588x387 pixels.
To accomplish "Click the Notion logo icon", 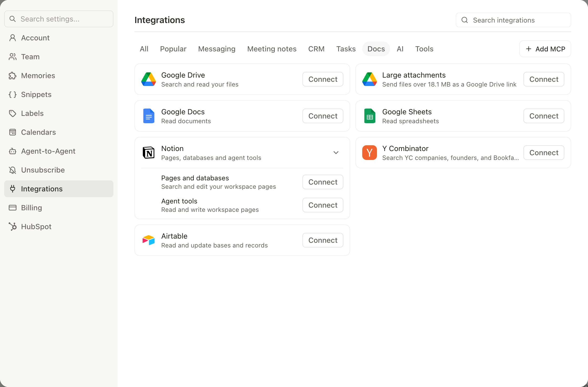I will pyautogui.click(x=149, y=153).
